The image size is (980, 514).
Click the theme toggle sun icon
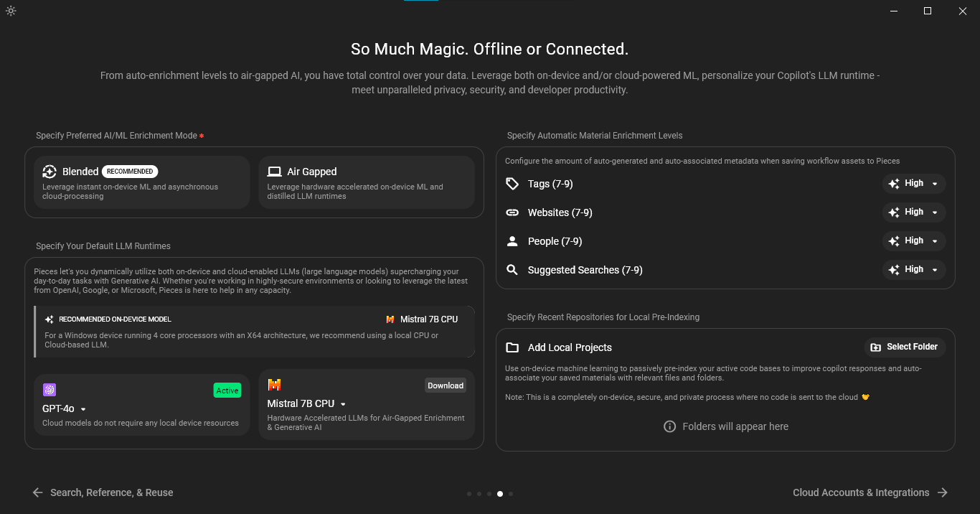coord(11,11)
